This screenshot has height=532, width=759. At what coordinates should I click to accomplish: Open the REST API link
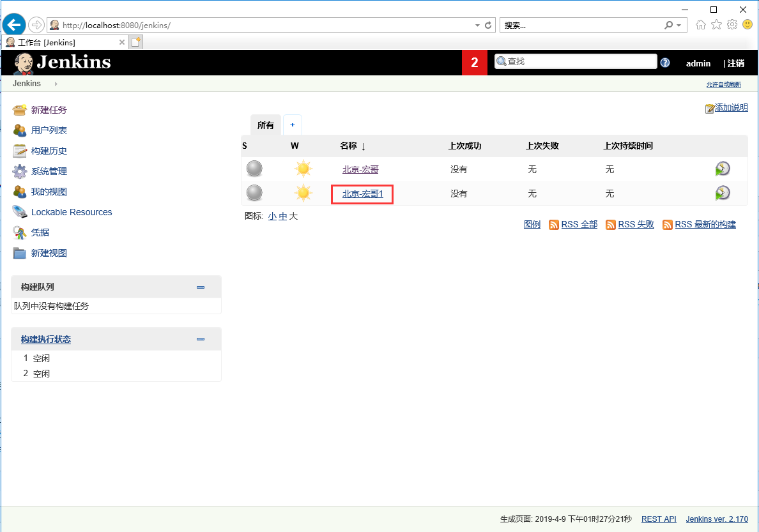coord(659,519)
